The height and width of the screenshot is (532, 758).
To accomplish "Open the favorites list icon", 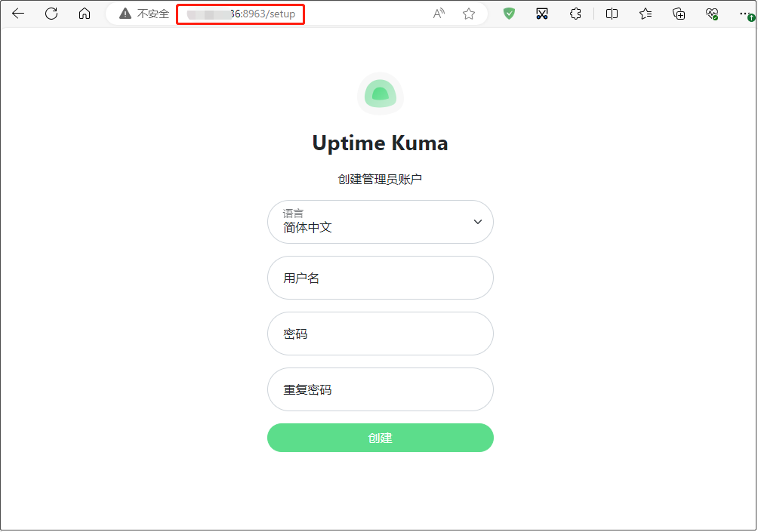I will point(646,14).
